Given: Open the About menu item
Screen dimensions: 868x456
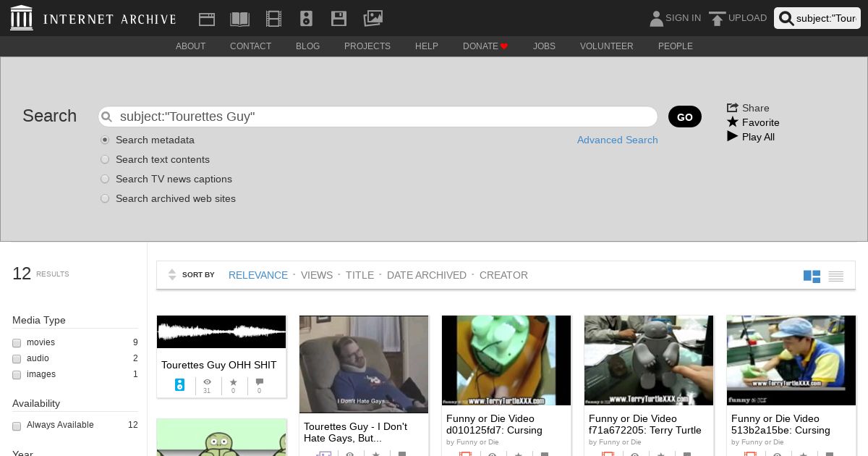Looking at the screenshot, I should point(190,46).
